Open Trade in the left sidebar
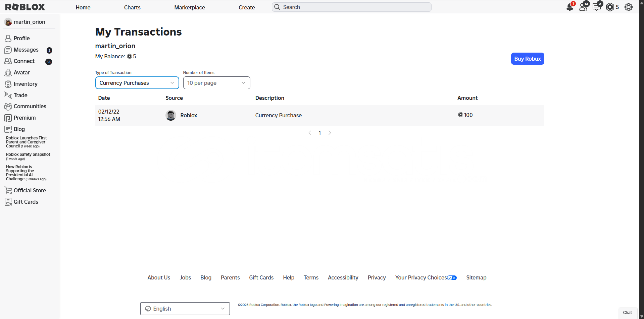 [20, 95]
